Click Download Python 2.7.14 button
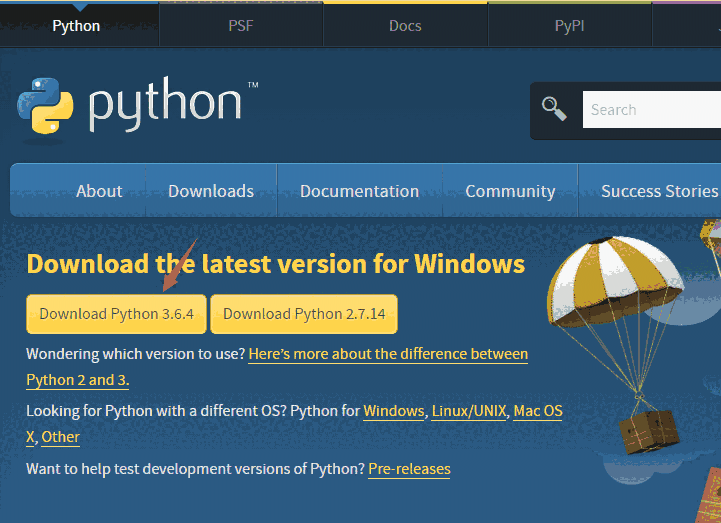Screen dimensions: 721x523 [304, 314]
